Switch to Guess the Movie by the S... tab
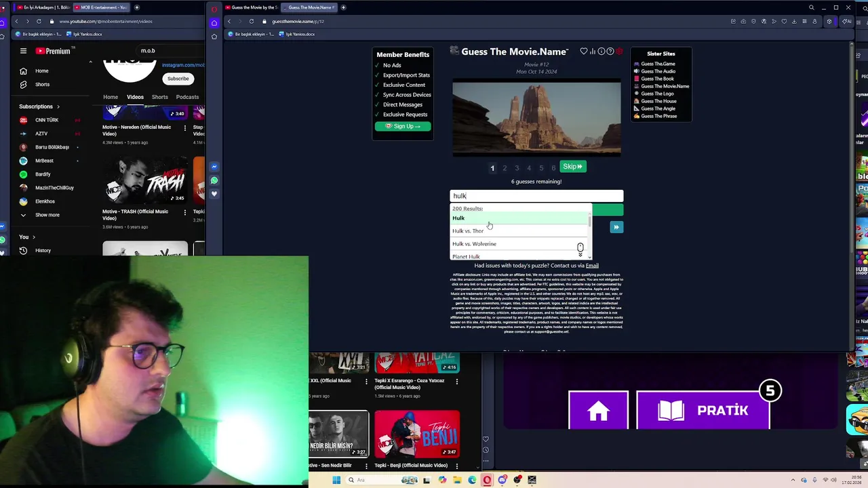 click(x=250, y=7)
